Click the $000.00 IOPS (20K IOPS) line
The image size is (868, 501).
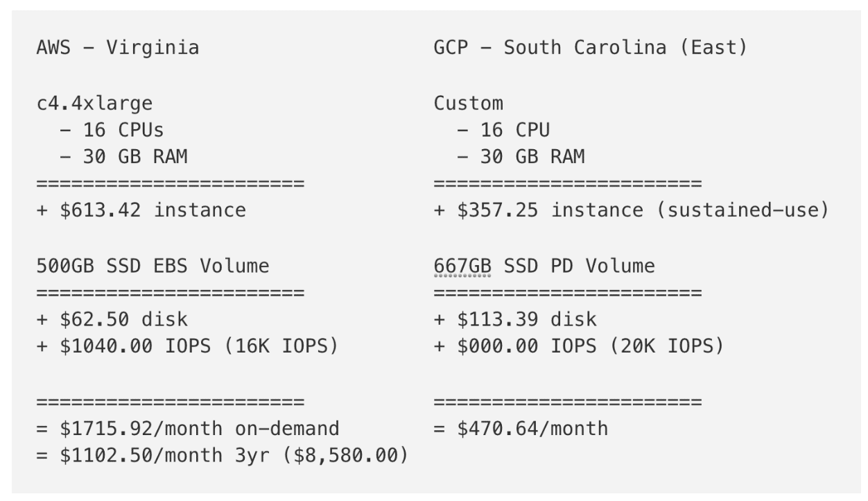point(579,346)
